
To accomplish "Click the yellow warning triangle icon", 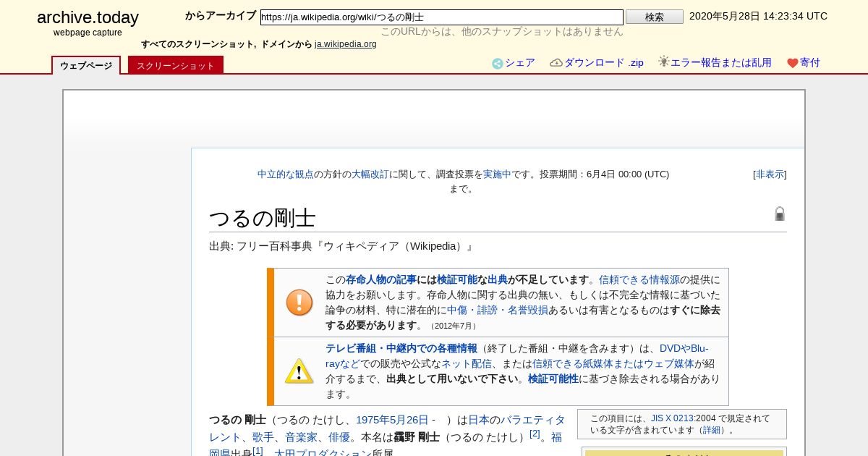I will pyautogui.click(x=299, y=371).
